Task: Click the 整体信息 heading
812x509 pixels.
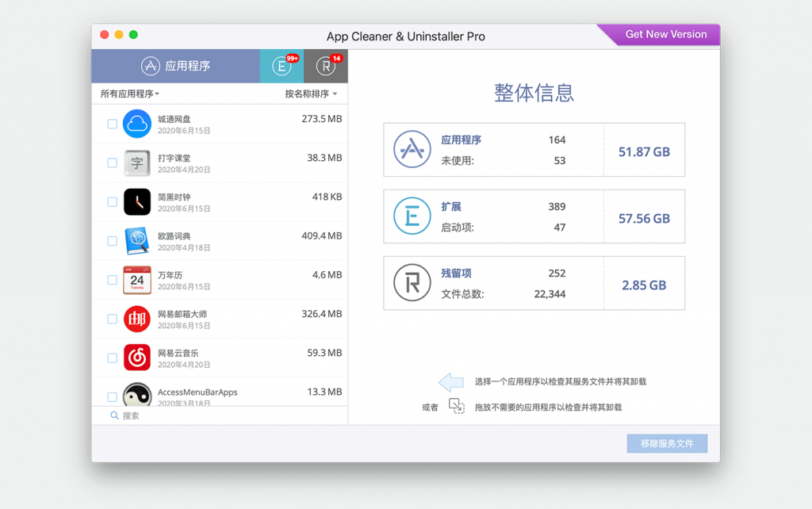Action: click(x=534, y=94)
